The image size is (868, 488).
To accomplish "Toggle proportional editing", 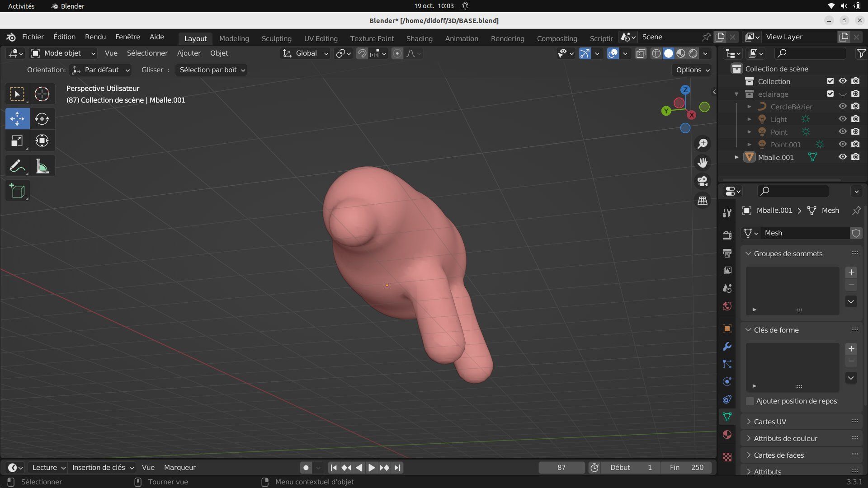I will click(x=397, y=53).
